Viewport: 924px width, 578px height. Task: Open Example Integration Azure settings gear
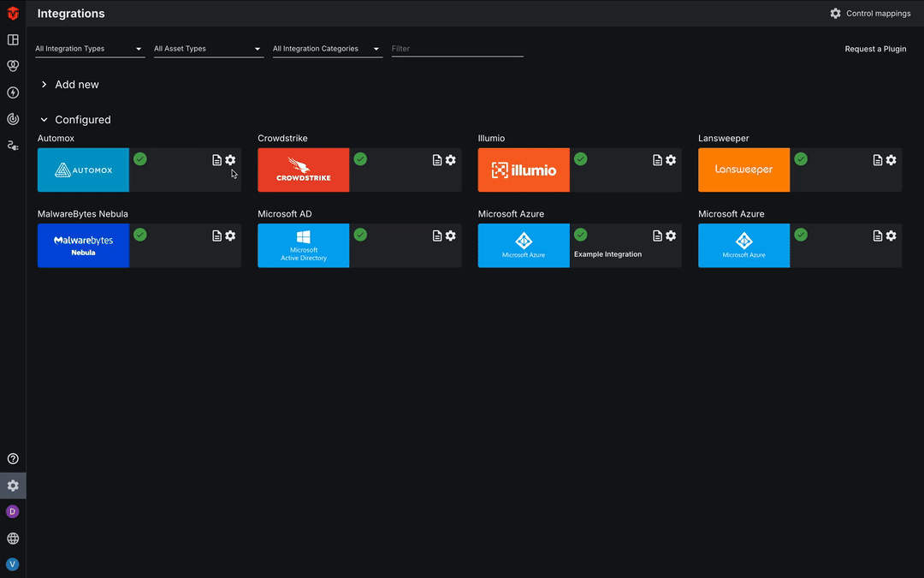click(x=672, y=235)
